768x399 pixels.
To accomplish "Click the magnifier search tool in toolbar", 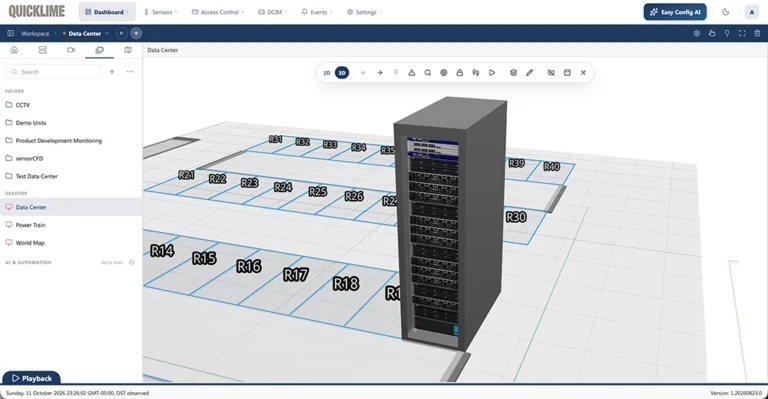I will coord(428,73).
